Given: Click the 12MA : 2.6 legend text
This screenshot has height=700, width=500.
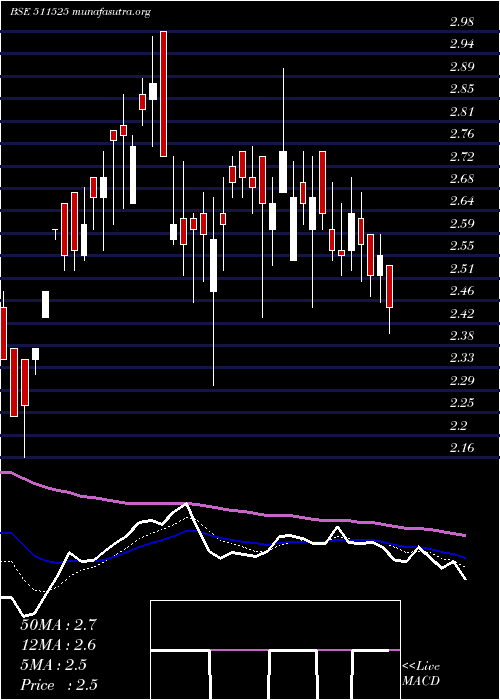Looking at the screenshot, I should (x=58, y=645).
